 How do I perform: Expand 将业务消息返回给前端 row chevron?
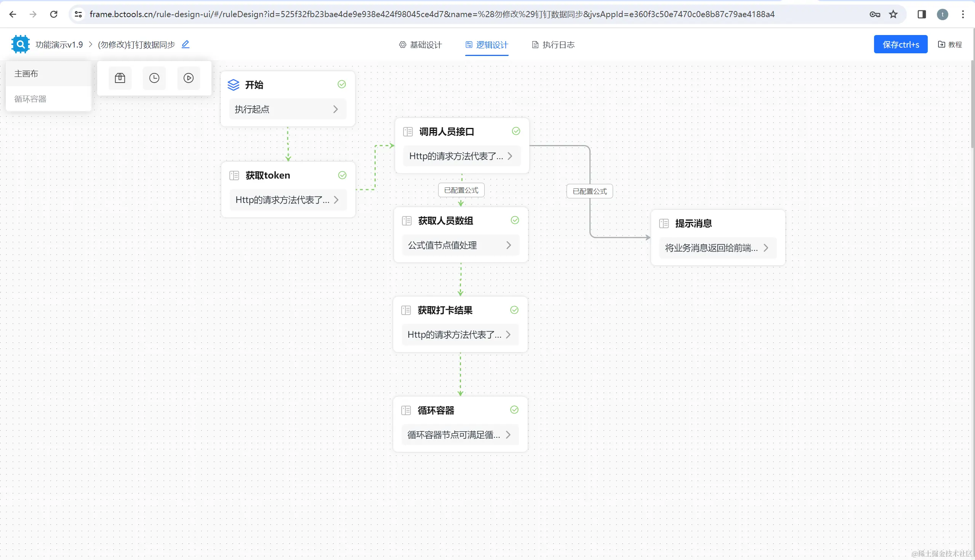coord(765,248)
